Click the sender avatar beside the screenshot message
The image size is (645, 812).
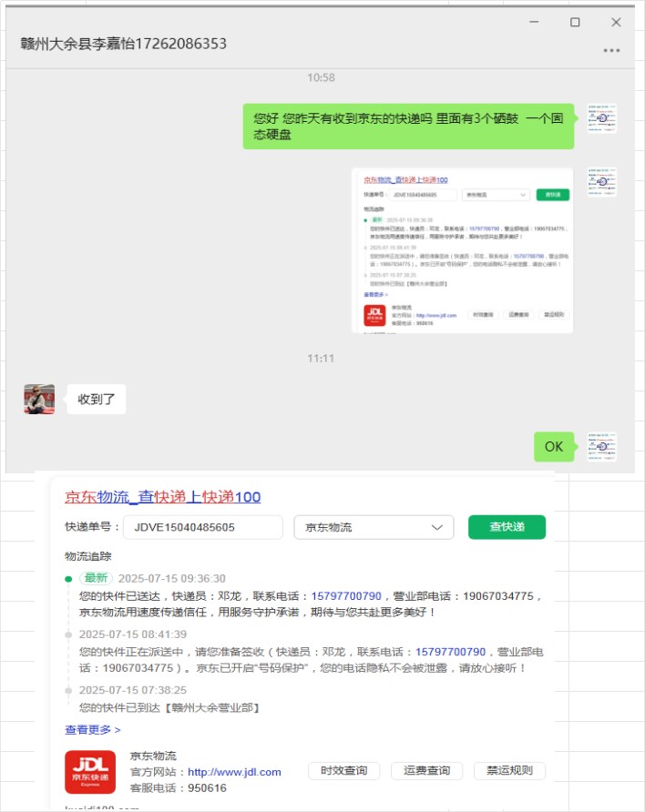point(601,182)
